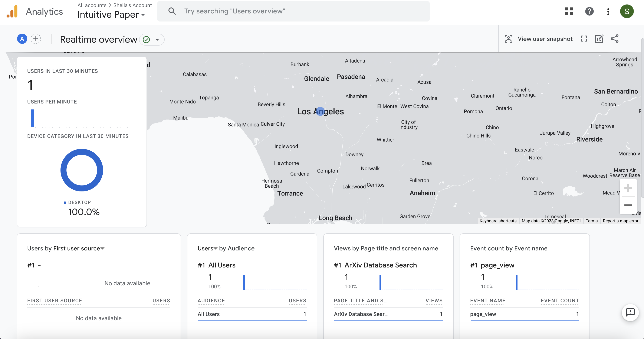This screenshot has width=644, height=339.
Task: Select the ArXiv Database Sear... table row
Action: point(388,314)
